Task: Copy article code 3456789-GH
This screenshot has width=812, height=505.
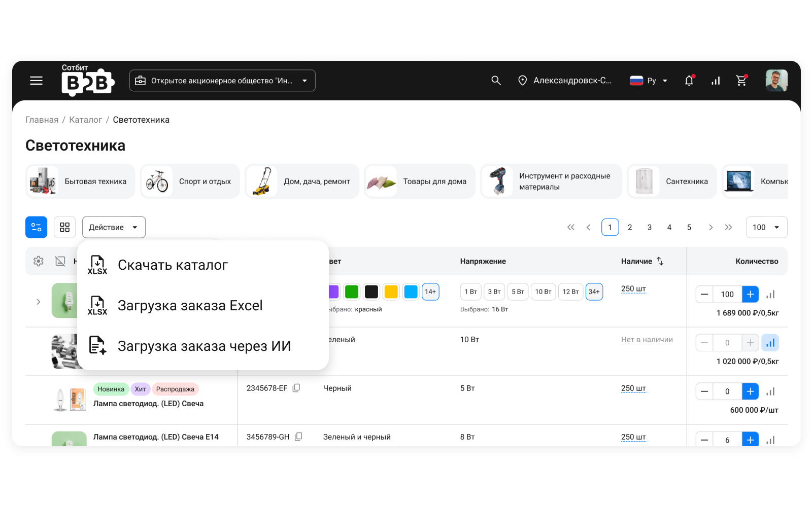Action: tap(298, 437)
